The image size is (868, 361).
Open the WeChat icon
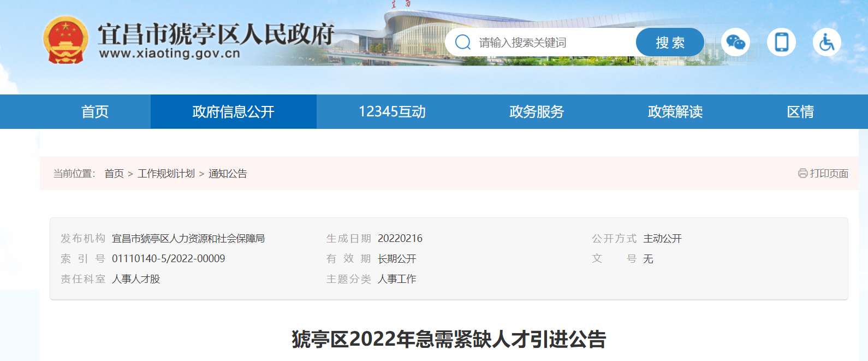[735, 42]
